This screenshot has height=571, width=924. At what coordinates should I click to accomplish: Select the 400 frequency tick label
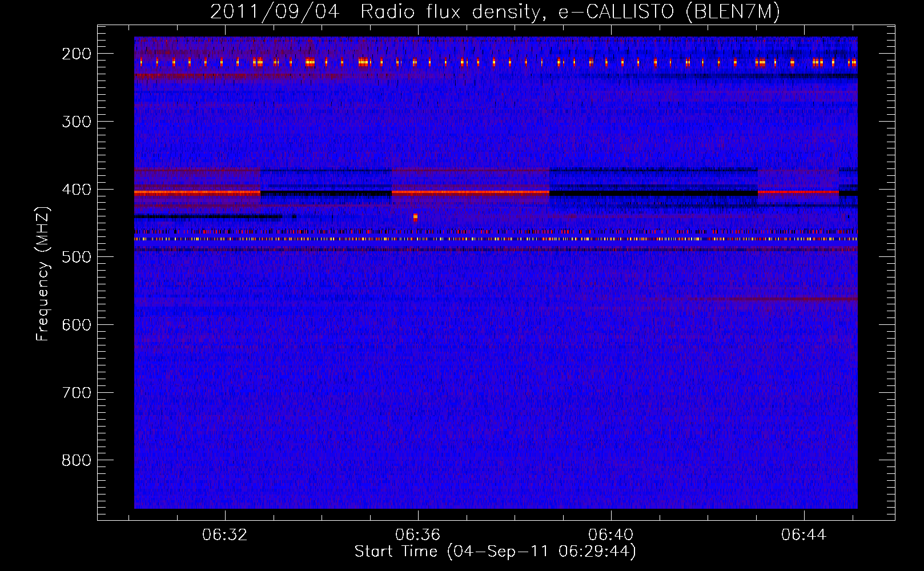(x=77, y=190)
